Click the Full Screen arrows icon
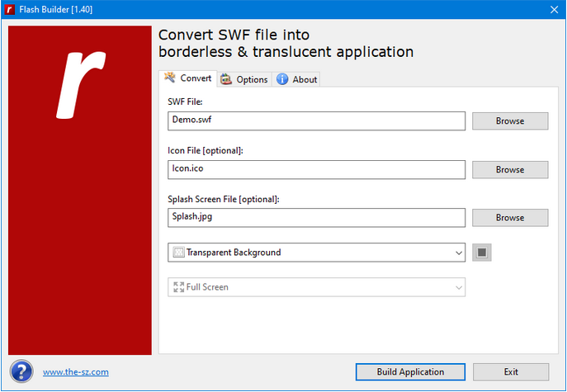The width and height of the screenshot is (567, 392). click(178, 287)
